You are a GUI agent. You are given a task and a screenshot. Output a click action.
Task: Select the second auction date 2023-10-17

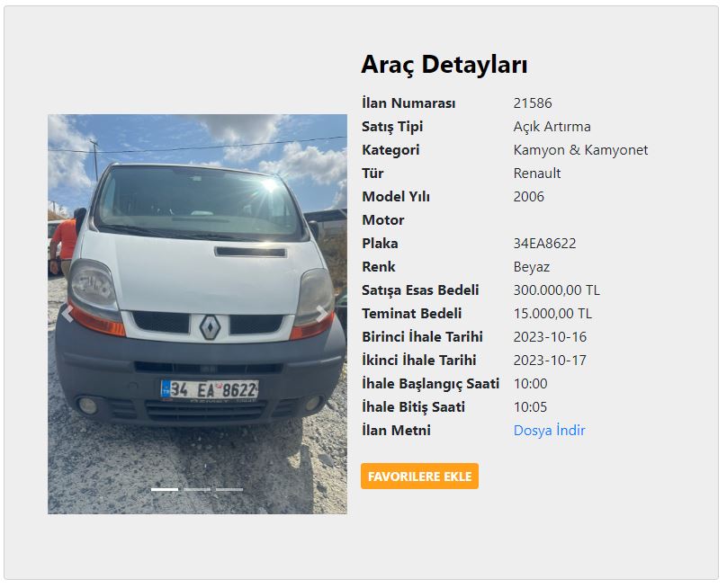(x=550, y=360)
